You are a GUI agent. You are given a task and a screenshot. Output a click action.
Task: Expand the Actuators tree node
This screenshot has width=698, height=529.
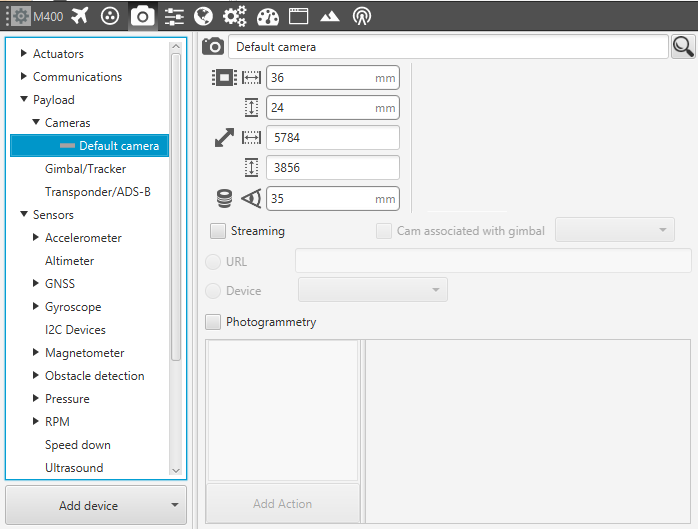(x=24, y=53)
